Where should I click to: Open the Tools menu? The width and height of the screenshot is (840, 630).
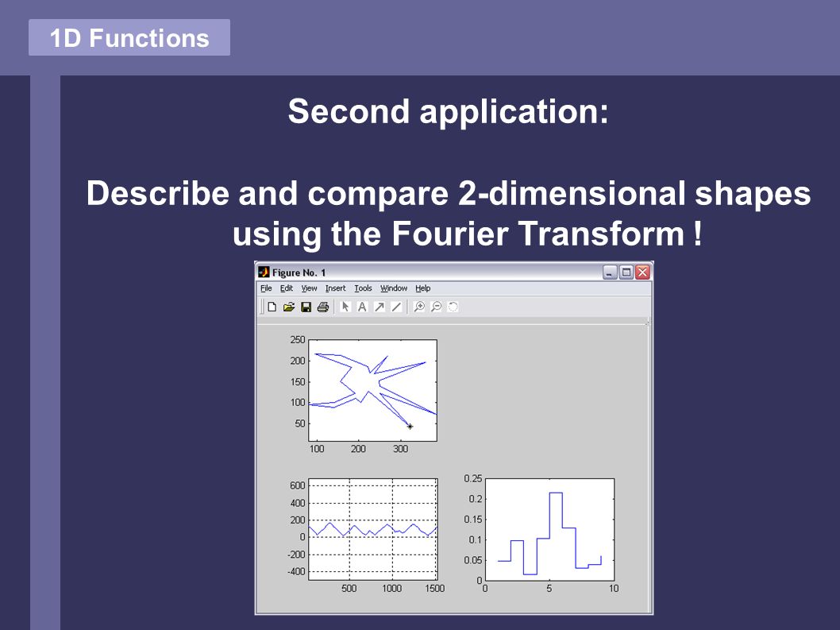tap(363, 288)
